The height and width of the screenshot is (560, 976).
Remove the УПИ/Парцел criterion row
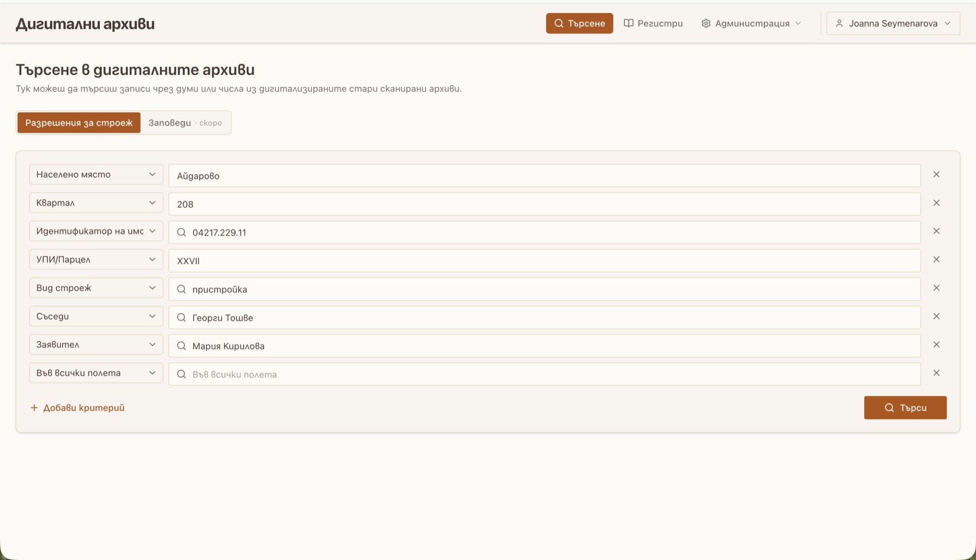tap(936, 260)
